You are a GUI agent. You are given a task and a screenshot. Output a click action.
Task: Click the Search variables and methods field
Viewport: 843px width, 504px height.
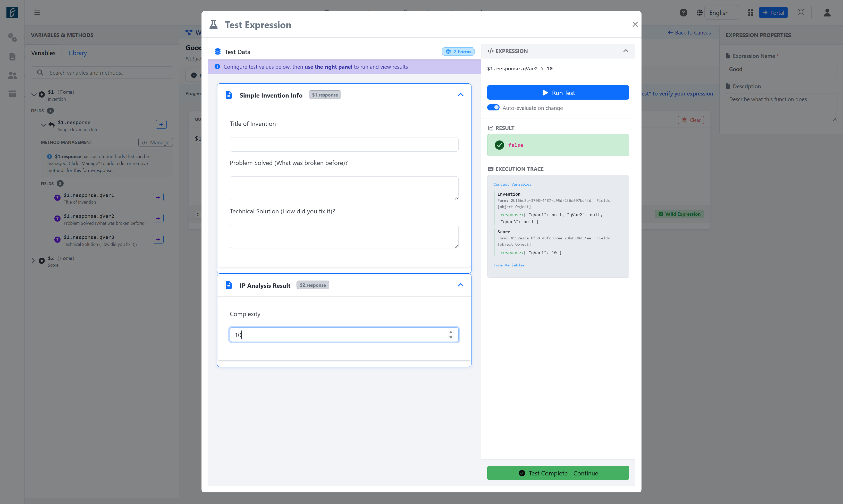click(102, 73)
